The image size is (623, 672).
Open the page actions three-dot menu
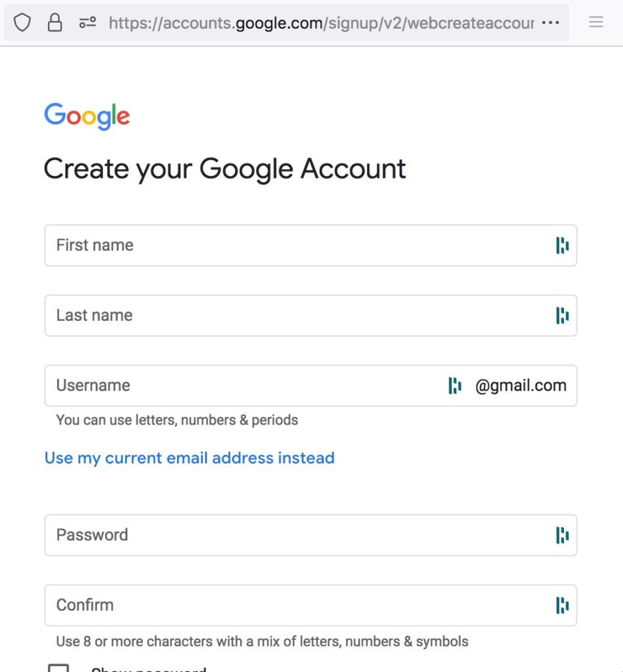click(550, 23)
